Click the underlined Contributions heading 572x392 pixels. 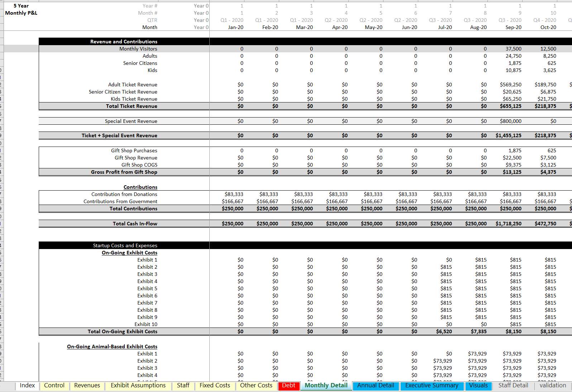(x=140, y=187)
